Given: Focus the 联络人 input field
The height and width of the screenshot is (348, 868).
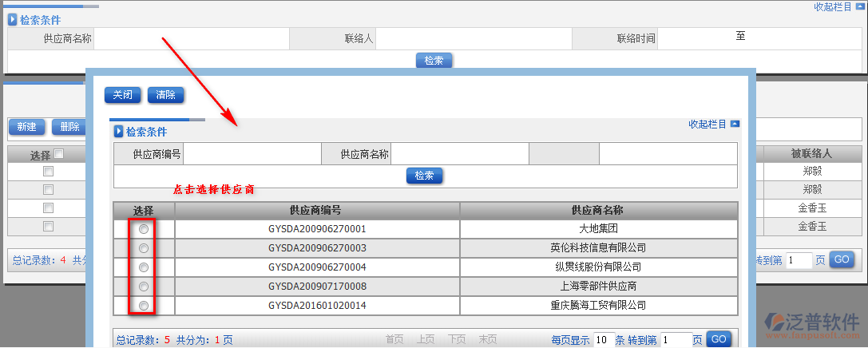Looking at the screenshot, I should point(474,39).
